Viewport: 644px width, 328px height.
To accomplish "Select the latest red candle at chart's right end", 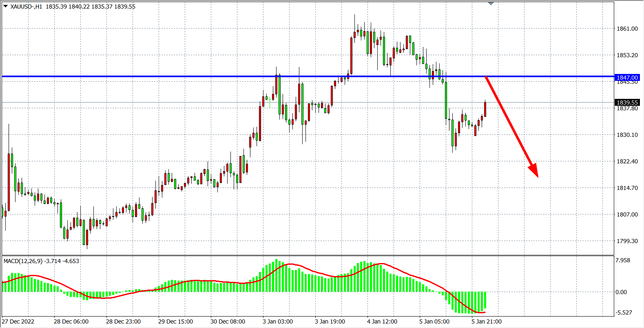I will tap(485, 109).
